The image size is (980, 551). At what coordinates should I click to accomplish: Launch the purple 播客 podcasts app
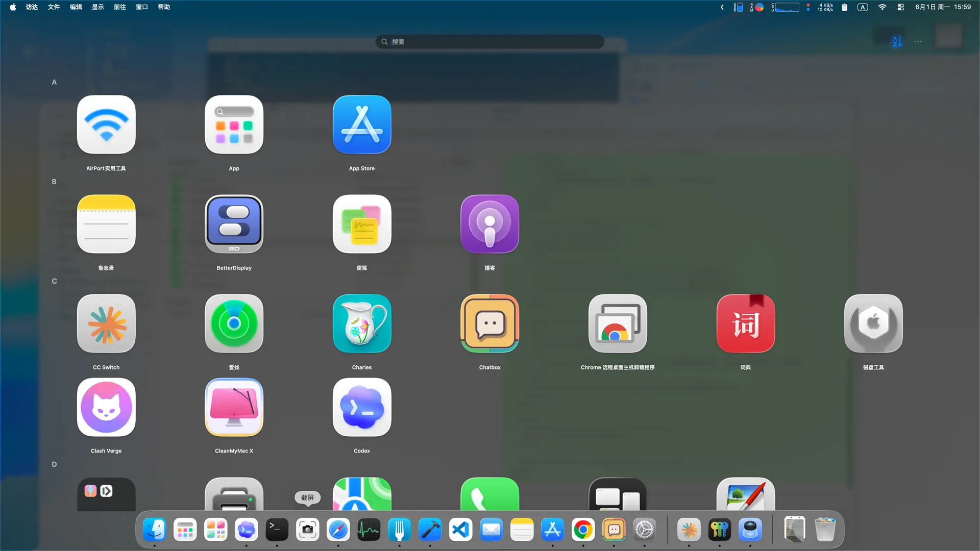[489, 224]
